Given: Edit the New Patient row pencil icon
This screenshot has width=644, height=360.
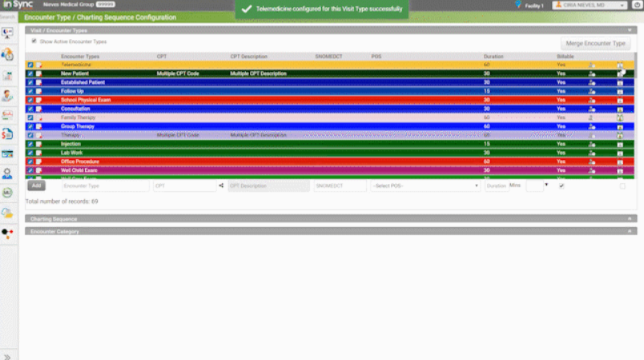Looking at the screenshot, I should click(30, 74).
